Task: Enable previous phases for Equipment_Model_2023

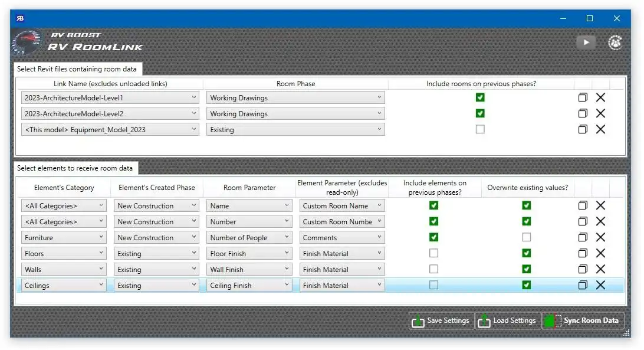Action: (x=480, y=129)
